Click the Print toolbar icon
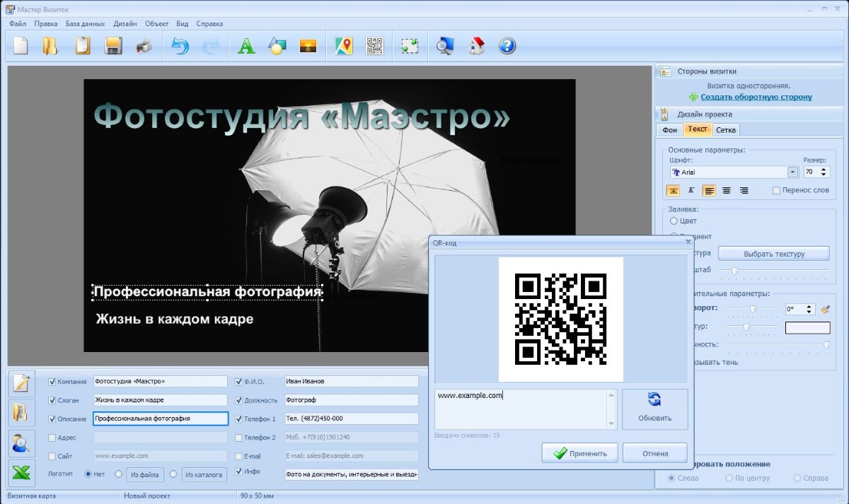Image resolution: width=849 pixels, height=504 pixels. tap(144, 47)
